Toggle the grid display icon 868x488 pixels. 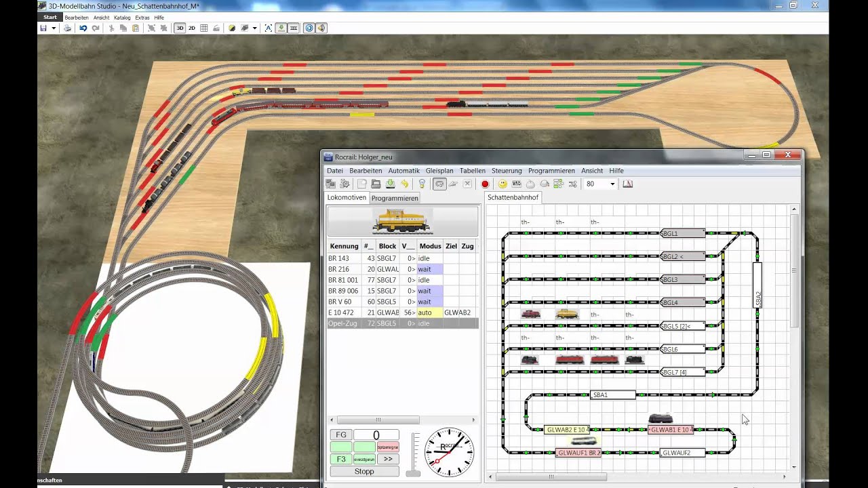(x=204, y=28)
